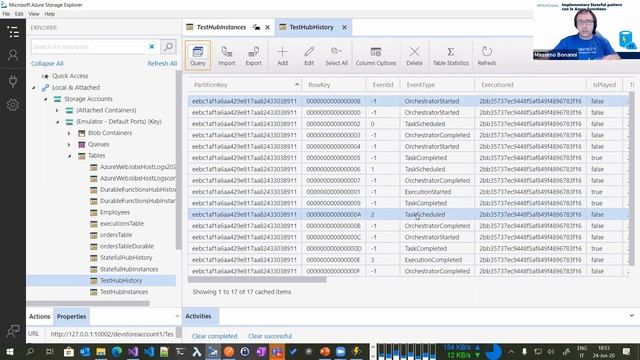Close the TestHubHistory tab
640x360 pixels.
click(x=344, y=27)
